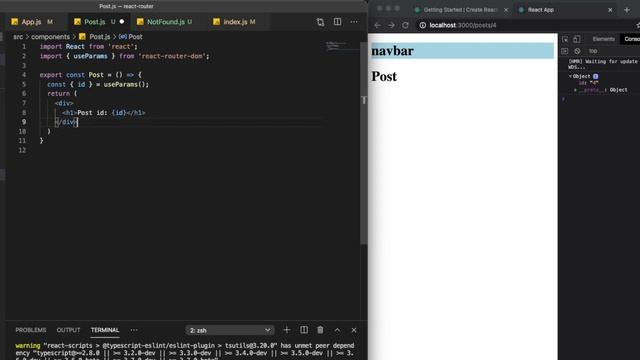The width and height of the screenshot is (640, 360).
Task: Kill terminal with the trash icon
Action: click(x=320, y=330)
